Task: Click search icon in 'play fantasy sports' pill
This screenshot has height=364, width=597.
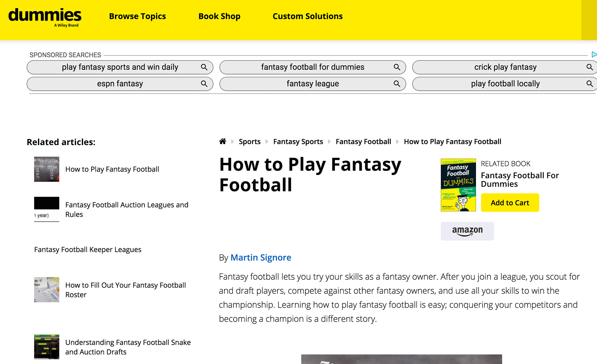Action: point(204,67)
